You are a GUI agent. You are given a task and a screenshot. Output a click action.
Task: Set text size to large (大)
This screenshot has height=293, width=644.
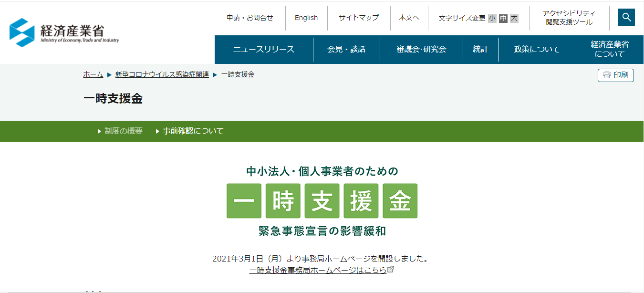tap(514, 18)
